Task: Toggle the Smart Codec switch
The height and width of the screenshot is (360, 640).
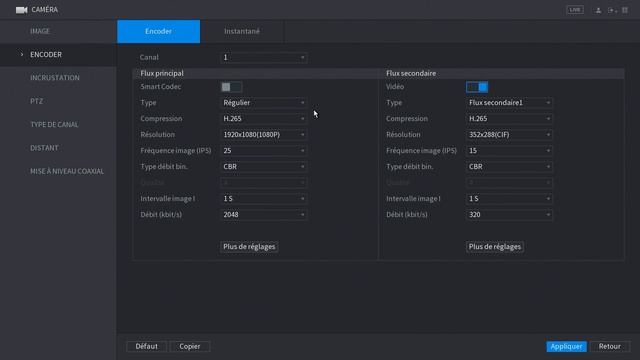Action: tap(231, 87)
